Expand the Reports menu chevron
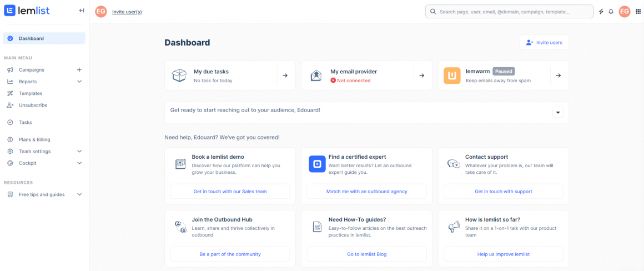 pos(79,82)
